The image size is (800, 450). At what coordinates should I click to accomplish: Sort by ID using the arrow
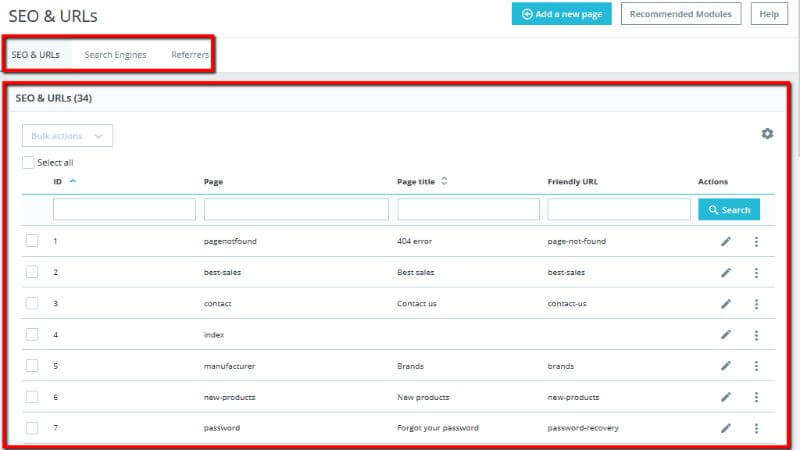coord(73,181)
